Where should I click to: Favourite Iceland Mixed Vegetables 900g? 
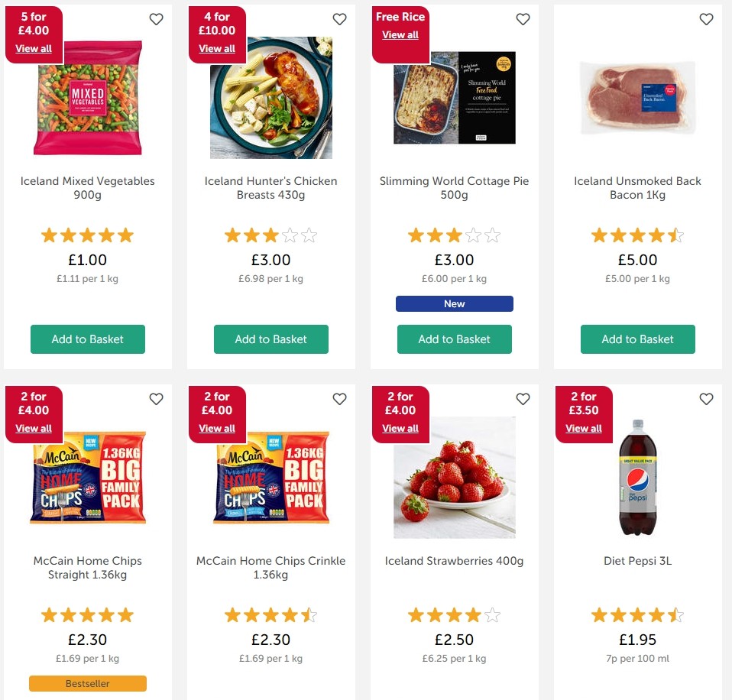click(156, 19)
